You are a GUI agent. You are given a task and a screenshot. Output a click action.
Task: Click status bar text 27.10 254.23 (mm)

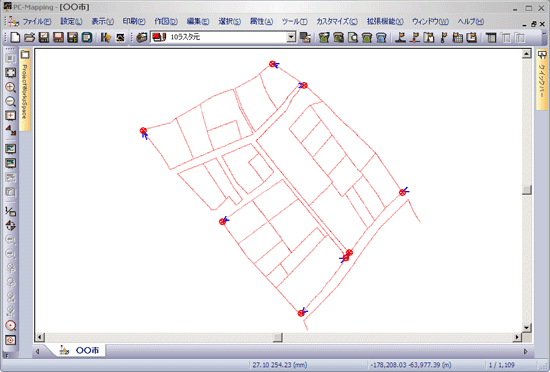(280, 365)
